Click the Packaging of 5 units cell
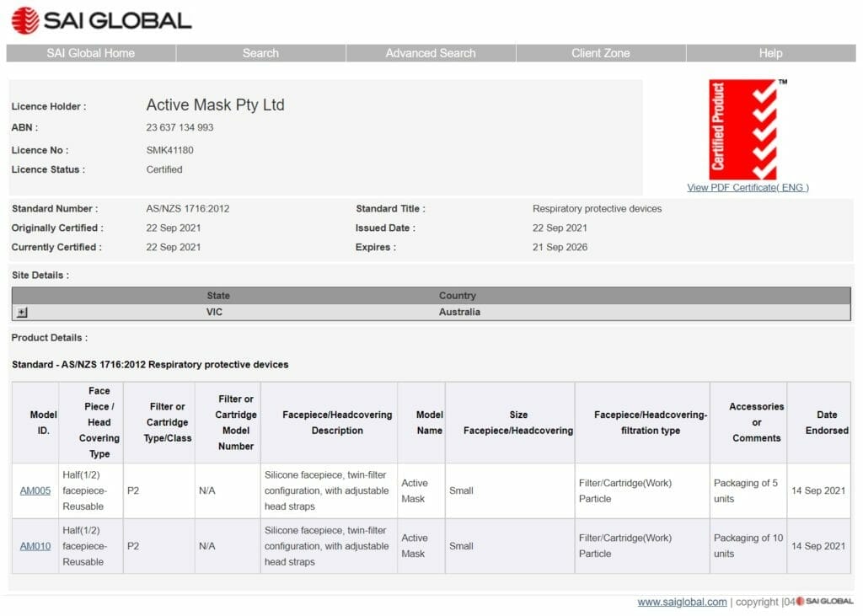 point(748,490)
